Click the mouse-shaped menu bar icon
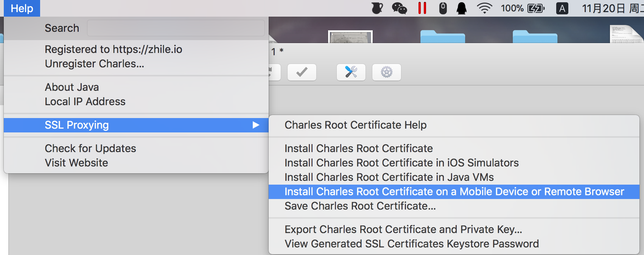 [443, 8]
